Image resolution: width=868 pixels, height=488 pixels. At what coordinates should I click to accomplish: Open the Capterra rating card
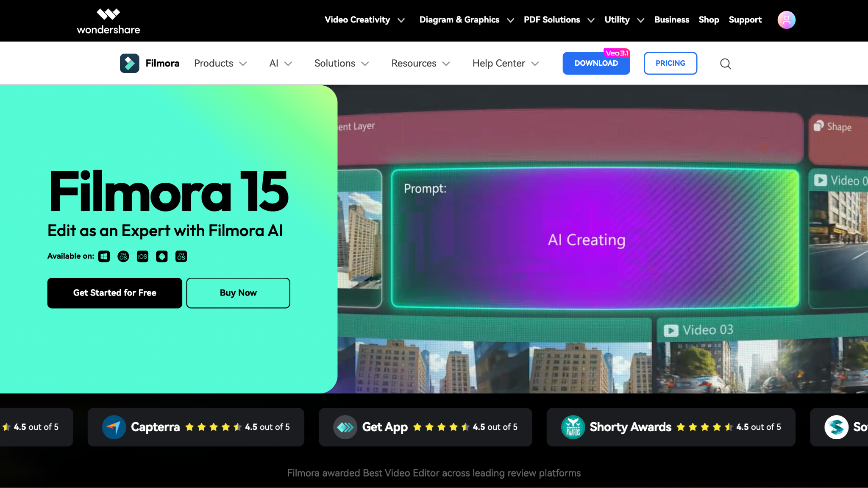[x=196, y=427]
